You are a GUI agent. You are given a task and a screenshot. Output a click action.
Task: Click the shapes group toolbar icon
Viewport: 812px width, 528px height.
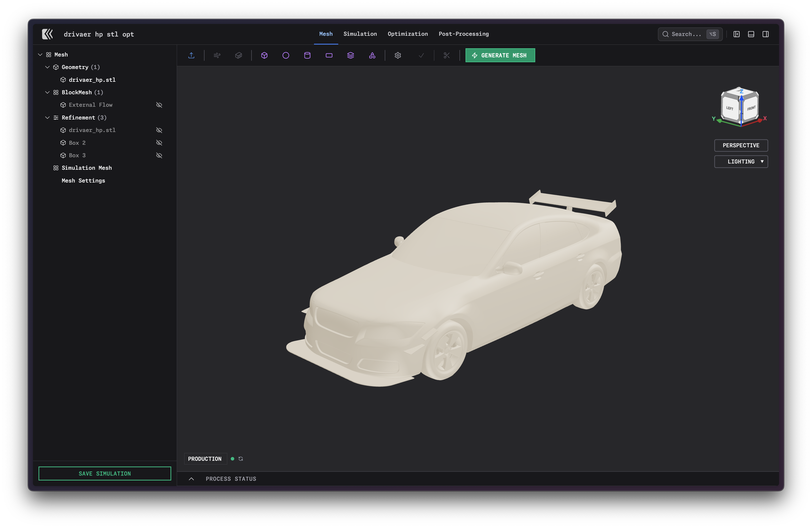point(372,55)
